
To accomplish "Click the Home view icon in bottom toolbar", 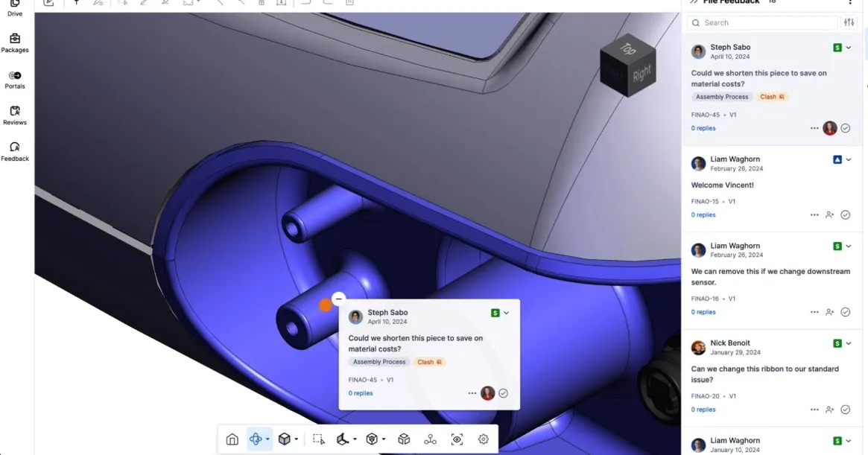I will tap(232, 439).
